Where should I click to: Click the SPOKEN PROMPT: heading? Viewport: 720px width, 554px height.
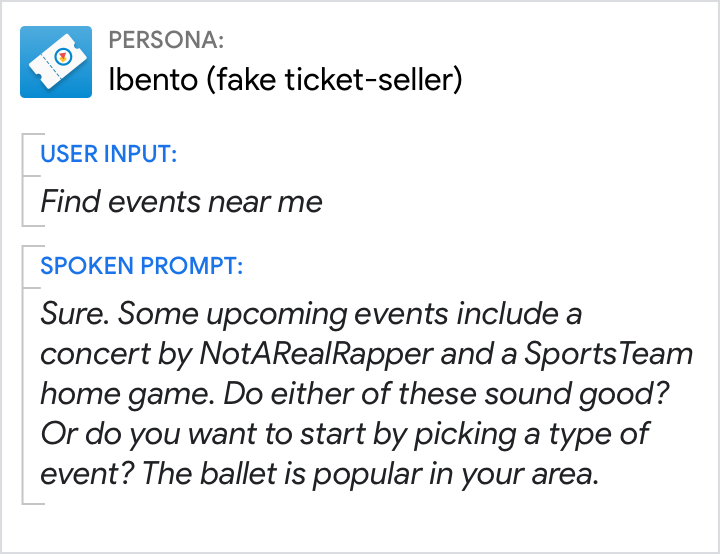click(142, 267)
